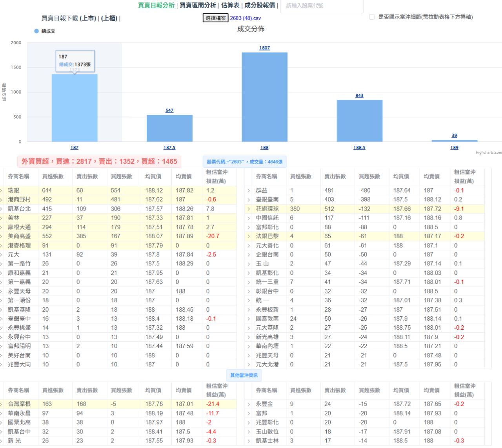The width and height of the screenshot is (502, 448).
Task: Select the 美好台南 broker name
Action: 19,355
